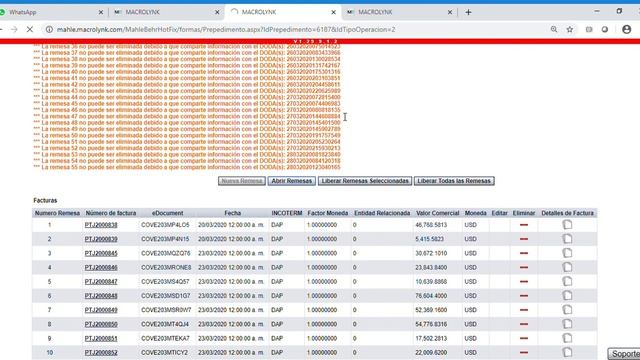
Task: Open invoice details icon for PTJ2000839
Action: pyautogui.click(x=567, y=239)
